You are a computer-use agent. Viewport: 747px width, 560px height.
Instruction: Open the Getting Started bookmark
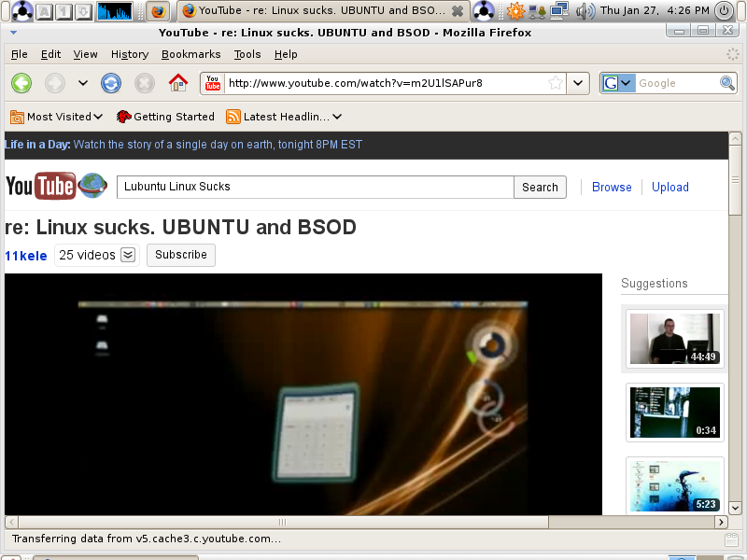tap(165, 117)
